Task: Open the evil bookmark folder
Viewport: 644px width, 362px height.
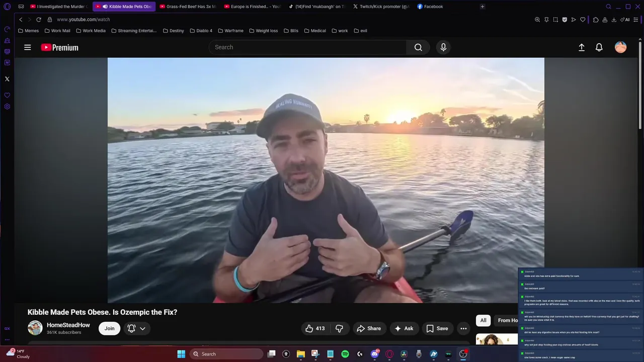Action: click(360, 31)
